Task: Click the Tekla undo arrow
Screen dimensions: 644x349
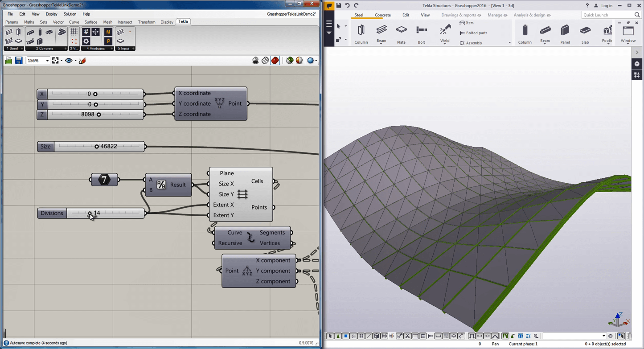Action: point(348,5)
